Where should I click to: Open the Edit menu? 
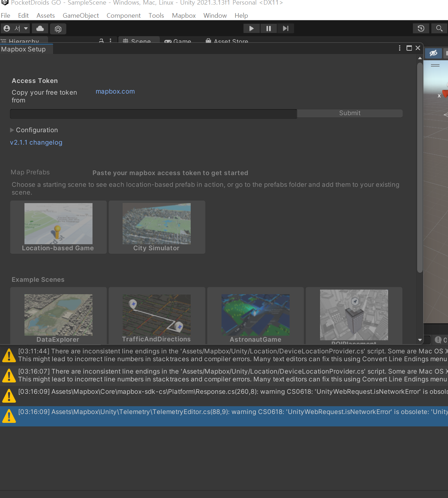(x=23, y=16)
